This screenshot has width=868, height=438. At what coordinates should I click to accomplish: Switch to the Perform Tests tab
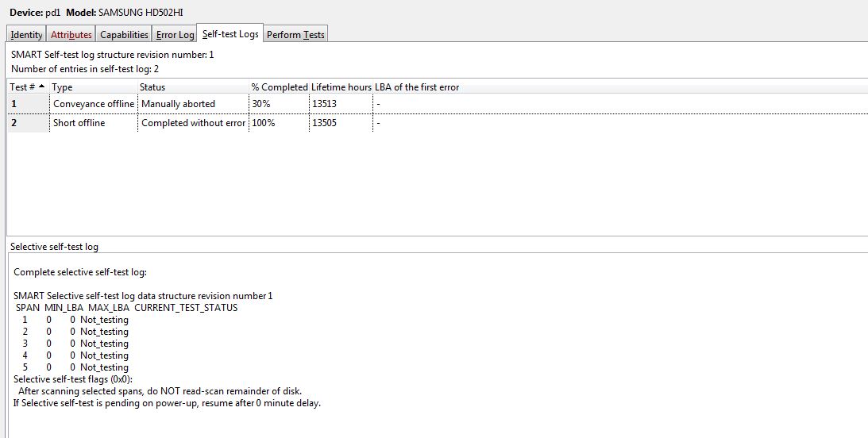click(x=295, y=34)
